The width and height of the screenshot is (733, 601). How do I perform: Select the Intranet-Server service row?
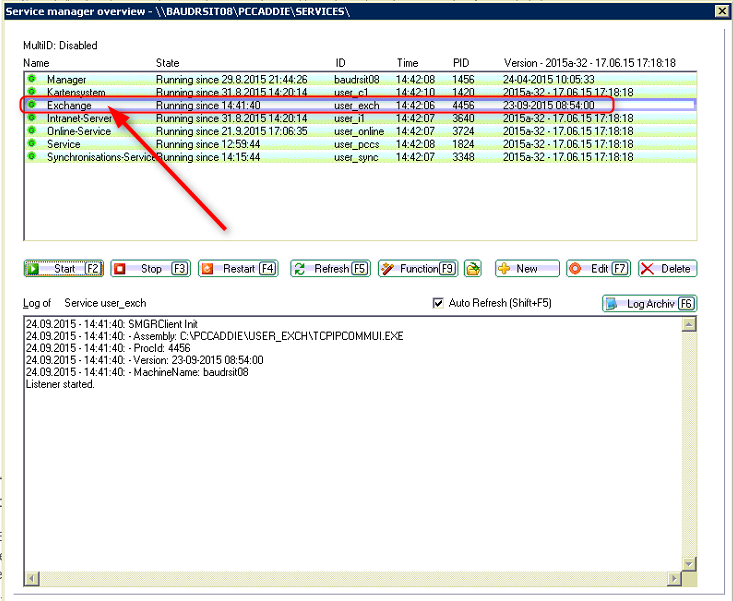79,118
